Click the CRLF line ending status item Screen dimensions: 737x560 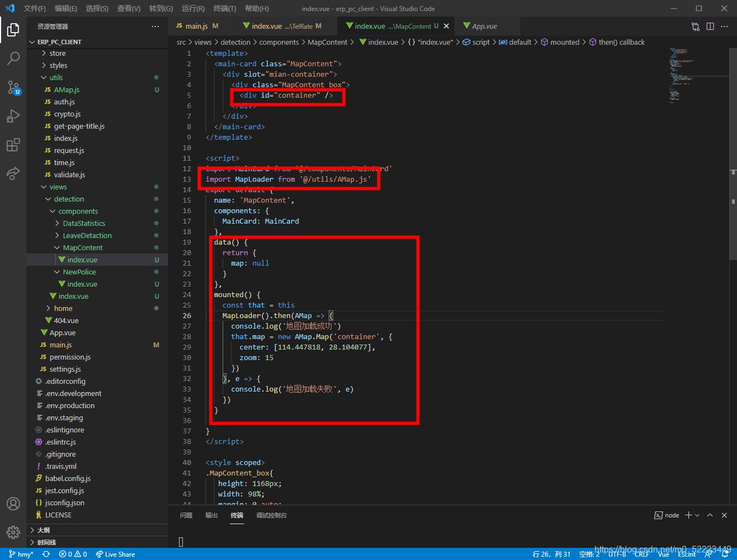coord(641,554)
